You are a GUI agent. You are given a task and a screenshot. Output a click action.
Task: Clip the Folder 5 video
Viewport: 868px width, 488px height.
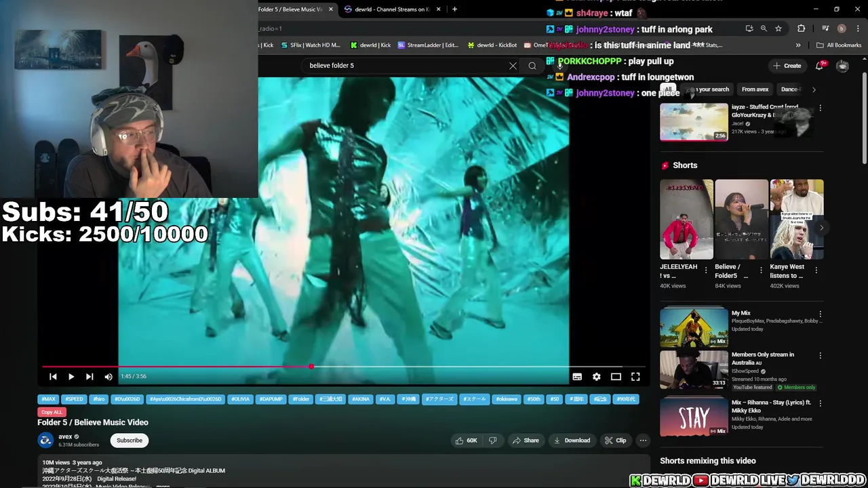[x=616, y=441]
